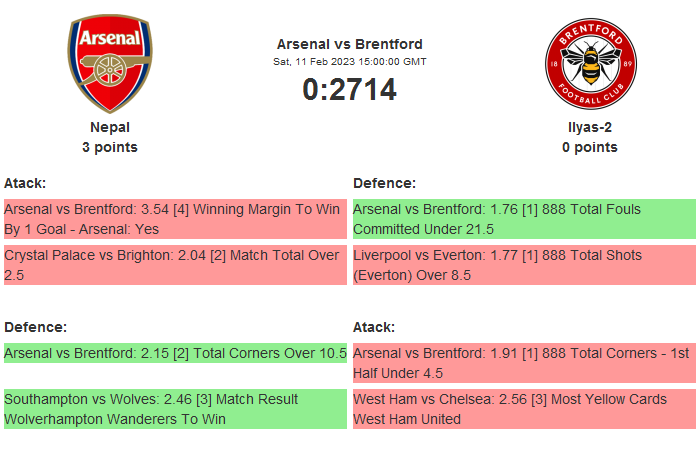Screen dimensions: 700x460
Task: Select the Total Corners Over 10.5 bet
Action: tap(175, 353)
